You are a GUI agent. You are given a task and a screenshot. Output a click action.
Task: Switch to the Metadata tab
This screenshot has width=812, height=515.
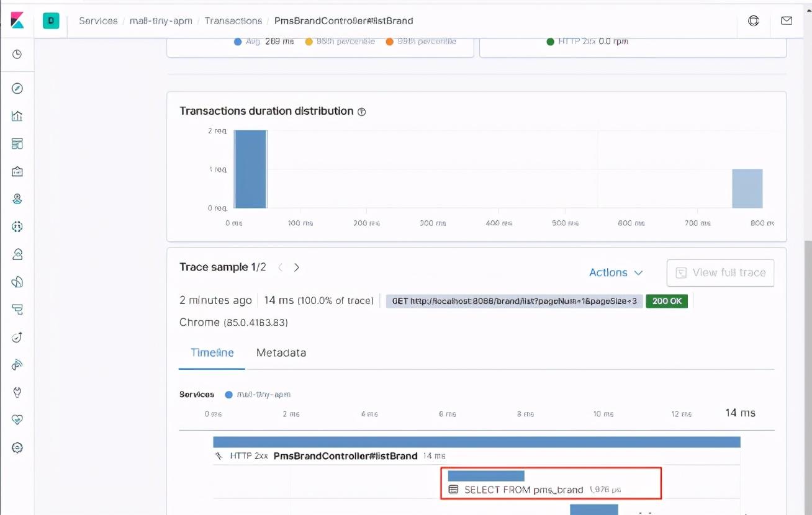(281, 352)
